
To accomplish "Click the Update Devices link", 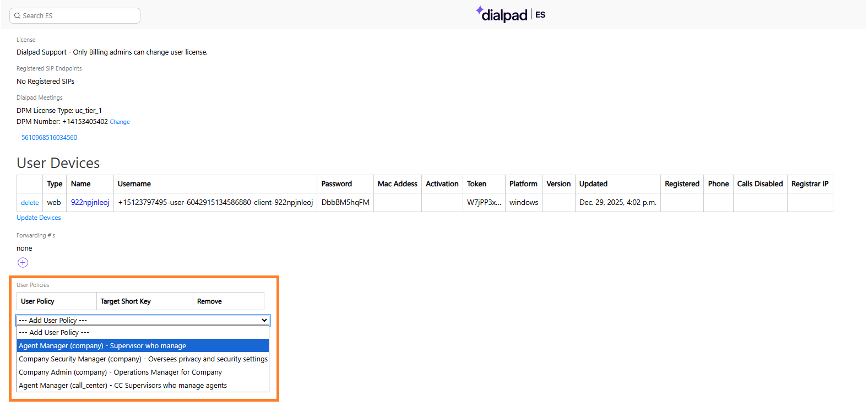I will 39,218.
